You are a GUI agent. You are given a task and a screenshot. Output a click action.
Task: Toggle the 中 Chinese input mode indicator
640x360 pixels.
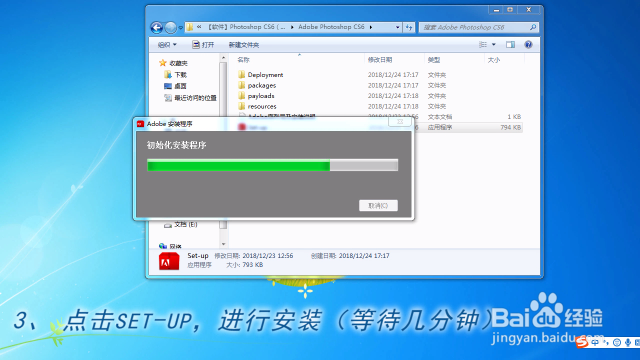(595, 343)
